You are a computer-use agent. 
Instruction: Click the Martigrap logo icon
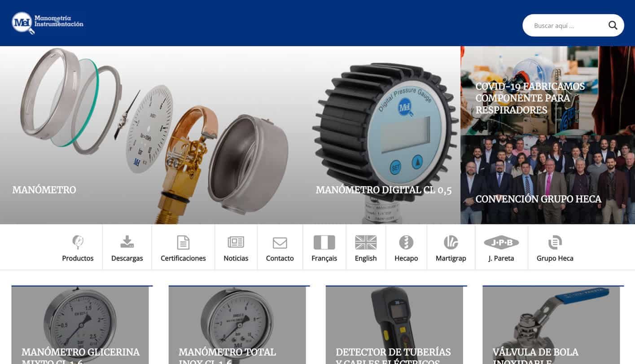tap(451, 242)
